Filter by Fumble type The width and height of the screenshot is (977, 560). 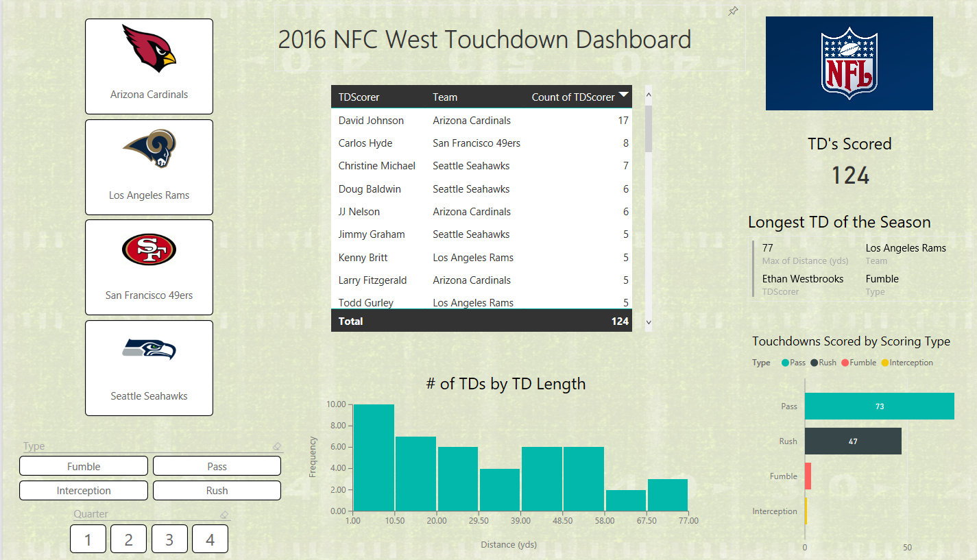tap(84, 466)
